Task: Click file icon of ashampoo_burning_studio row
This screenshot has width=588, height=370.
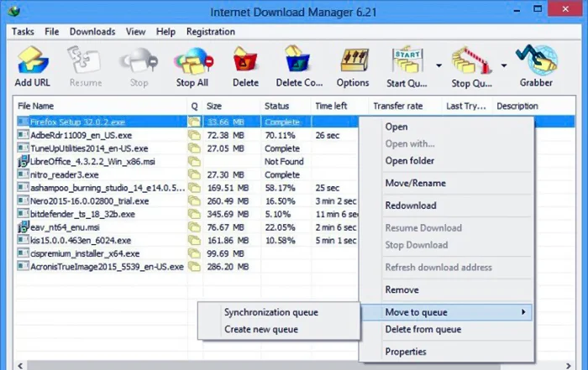Action: [24, 188]
